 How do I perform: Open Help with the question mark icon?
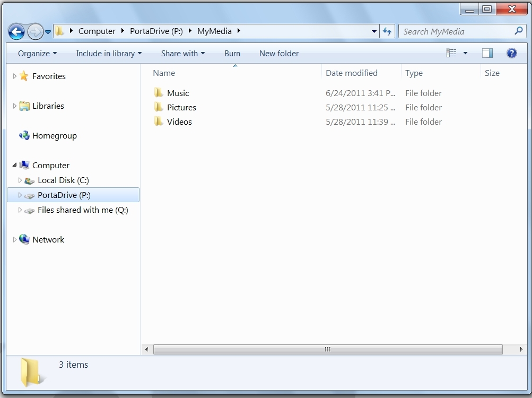tap(512, 53)
